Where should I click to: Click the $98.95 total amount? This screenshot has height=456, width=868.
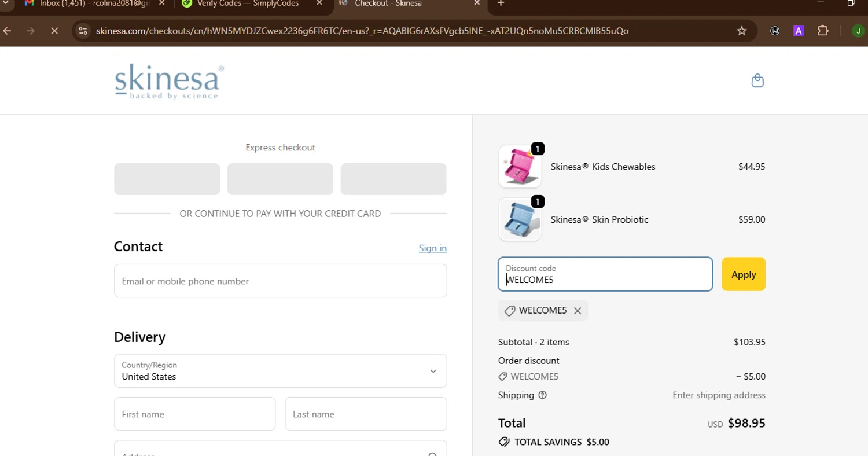(746, 423)
